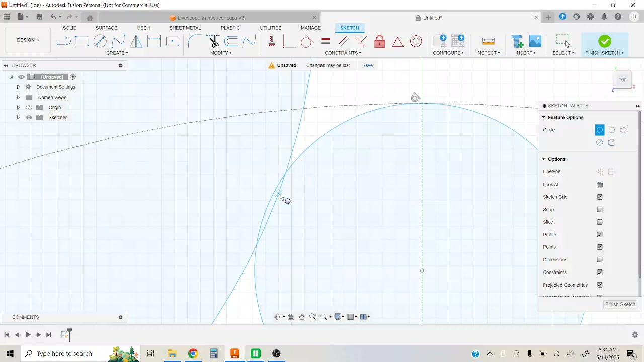Switch to the SHEET METAL tab
The height and width of the screenshot is (362, 644).
tap(185, 28)
